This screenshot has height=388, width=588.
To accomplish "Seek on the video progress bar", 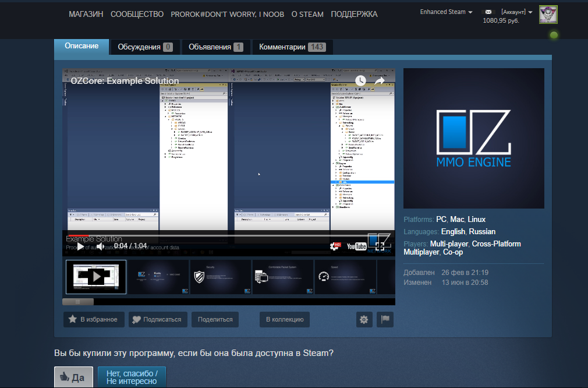I will point(229,235).
